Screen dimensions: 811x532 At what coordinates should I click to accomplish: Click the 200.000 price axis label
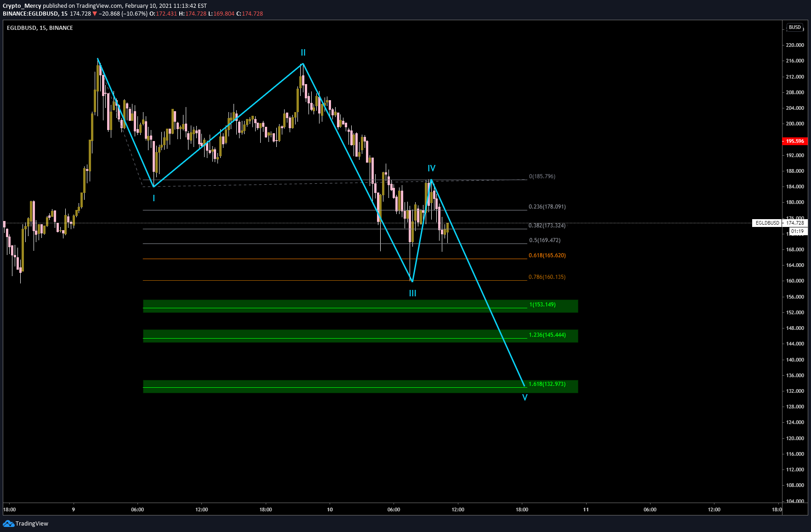pyautogui.click(x=795, y=124)
